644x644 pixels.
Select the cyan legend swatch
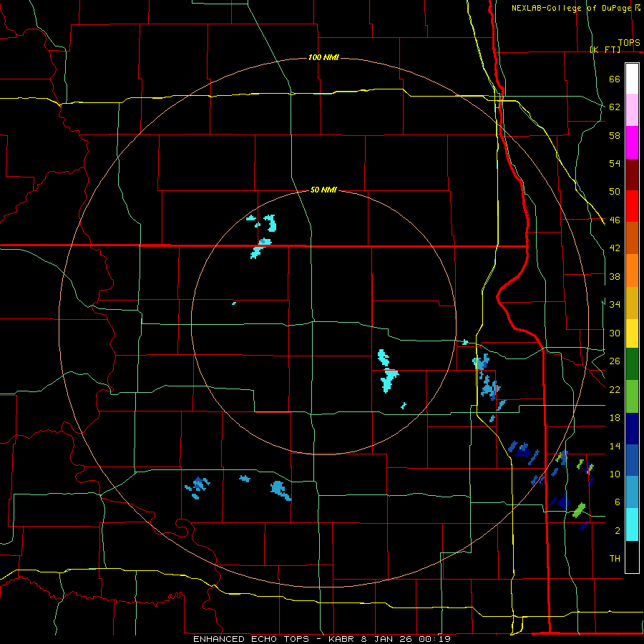tap(632, 525)
